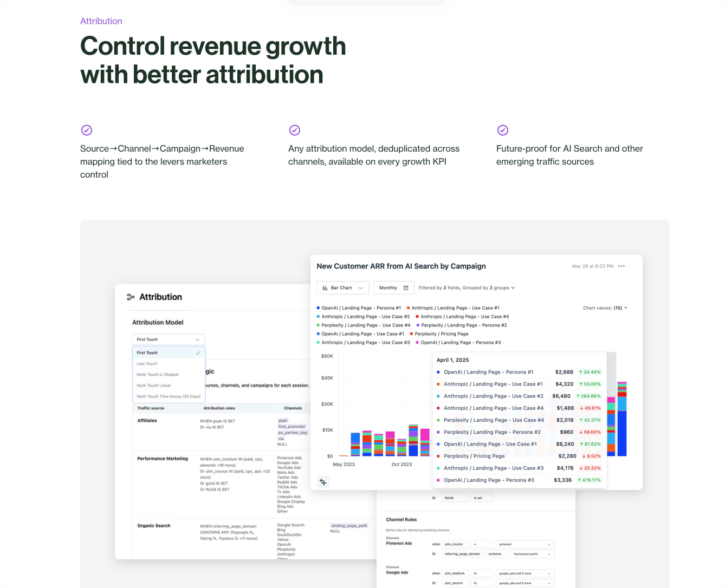The width and height of the screenshot is (725, 588).
Task: Click the Affiliates traffic source row
Action: coord(147,421)
